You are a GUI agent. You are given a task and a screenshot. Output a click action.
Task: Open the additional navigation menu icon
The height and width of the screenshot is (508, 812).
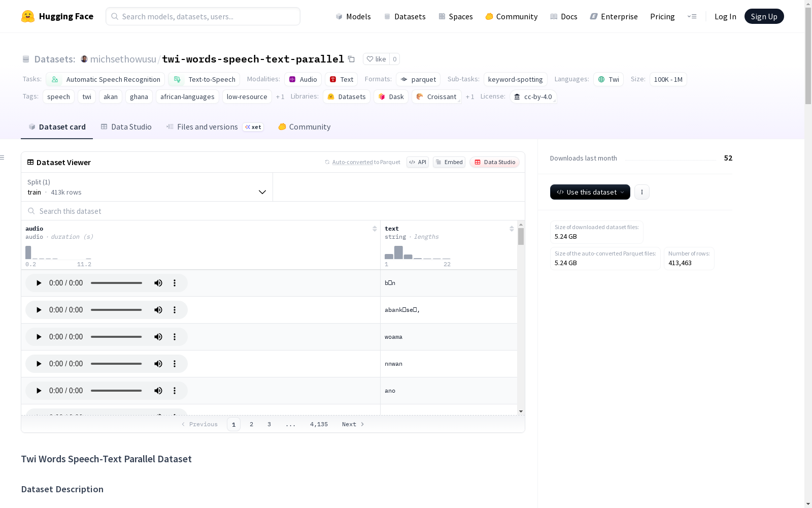tap(692, 16)
